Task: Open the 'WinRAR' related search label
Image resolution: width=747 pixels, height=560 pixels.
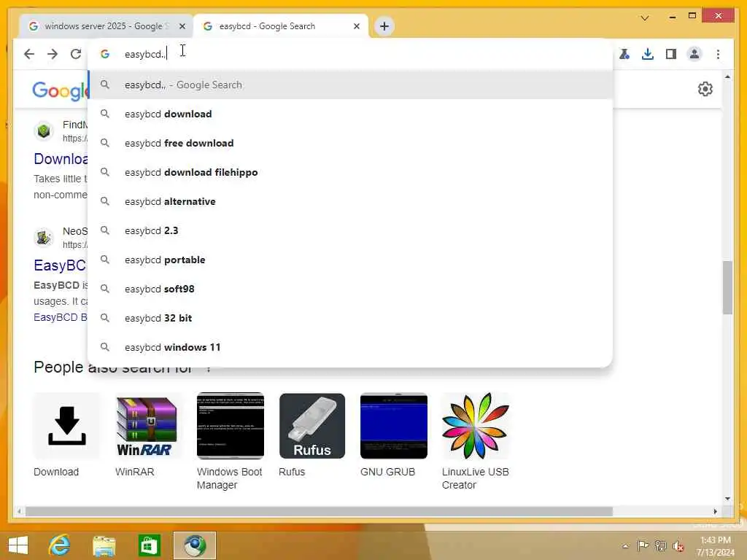Action: coord(135,472)
